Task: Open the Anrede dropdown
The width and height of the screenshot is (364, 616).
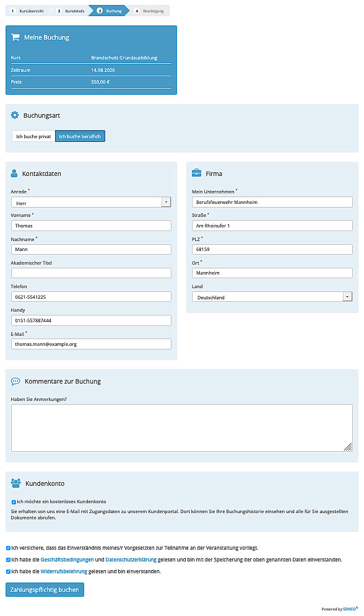Action: [x=91, y=202]
